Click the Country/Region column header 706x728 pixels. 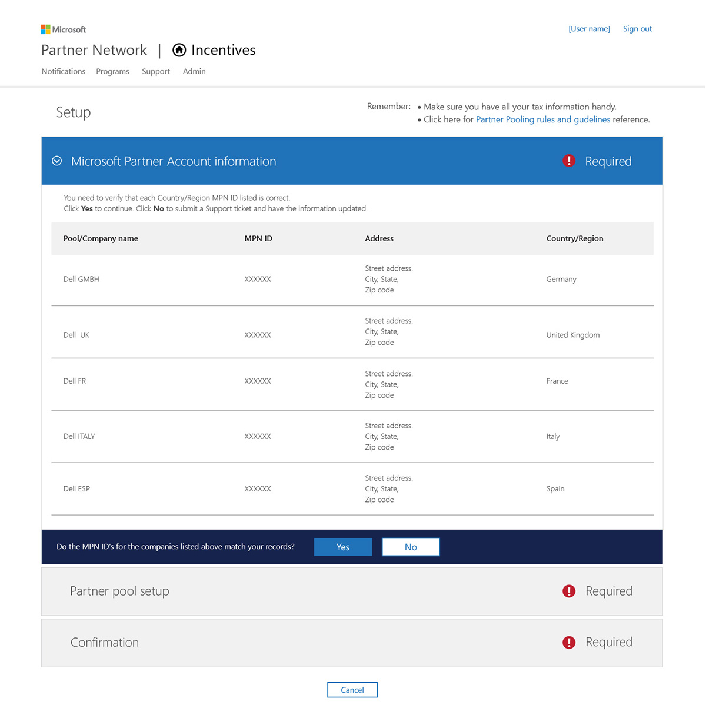pyautogui.click(x=575, y=238)
